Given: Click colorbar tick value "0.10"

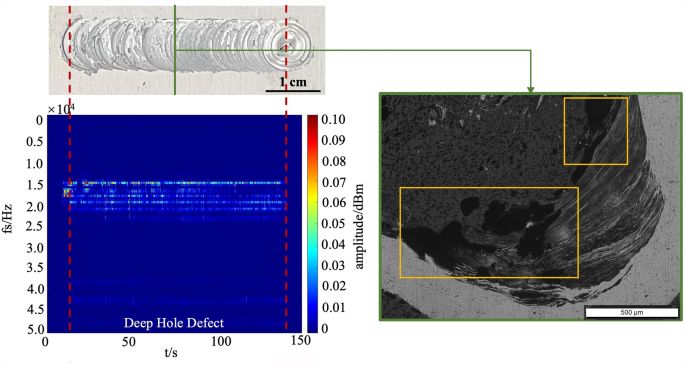Looking at the screenshot, I should (x=333, y=119).
